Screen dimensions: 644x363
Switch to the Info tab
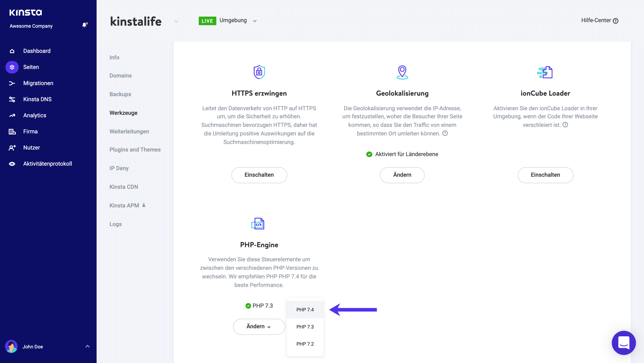[114, 58]
